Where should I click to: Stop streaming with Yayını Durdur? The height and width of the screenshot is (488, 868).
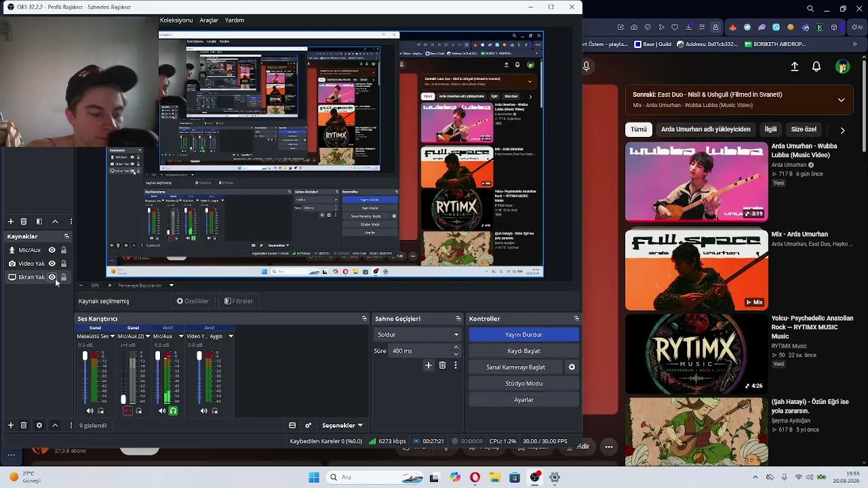pyautogui.click(x=524, y=335)
